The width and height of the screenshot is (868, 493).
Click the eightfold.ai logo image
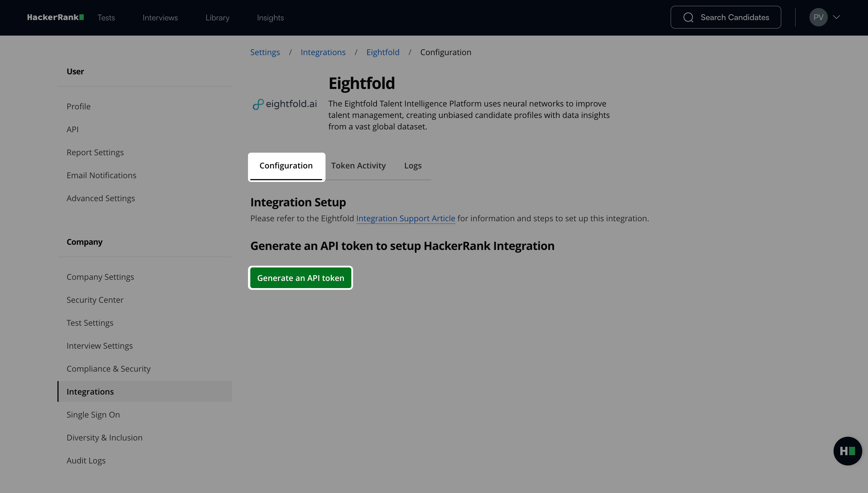pyautogui.click(x=284, y=104)
